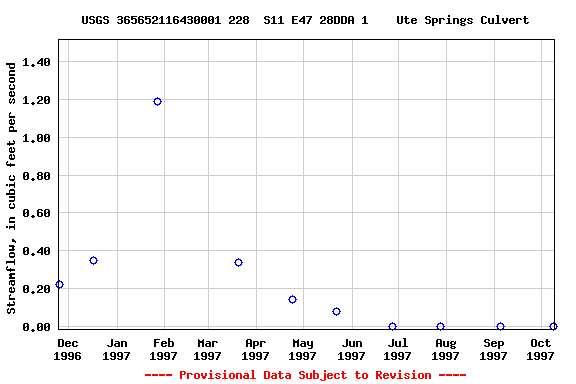Click the x-axis label 'Jul 1997'

coord(397,349)
